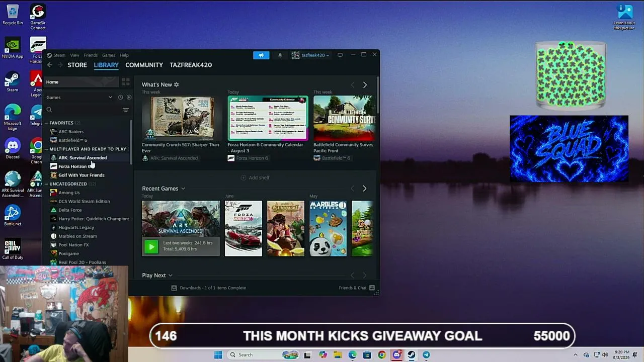Screen dimensions: 644x362
Task: Show hidden system tray icons
Action: (575, 355)
